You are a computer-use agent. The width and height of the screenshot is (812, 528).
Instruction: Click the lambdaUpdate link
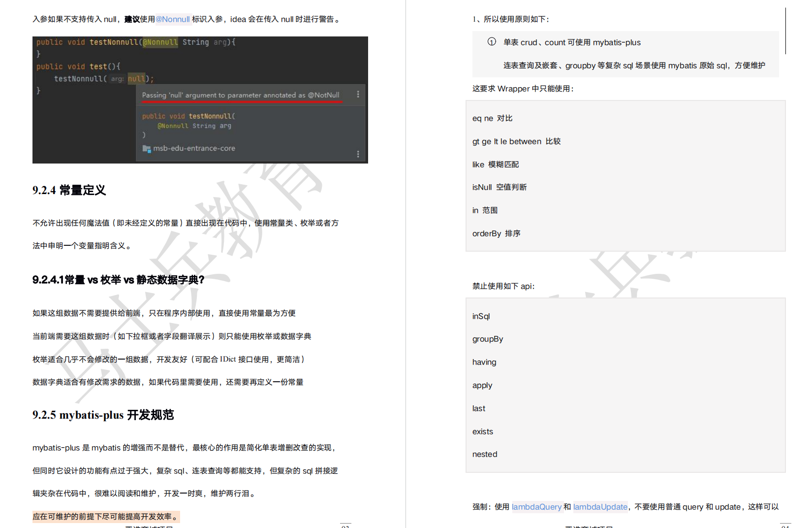coord(600,507)
